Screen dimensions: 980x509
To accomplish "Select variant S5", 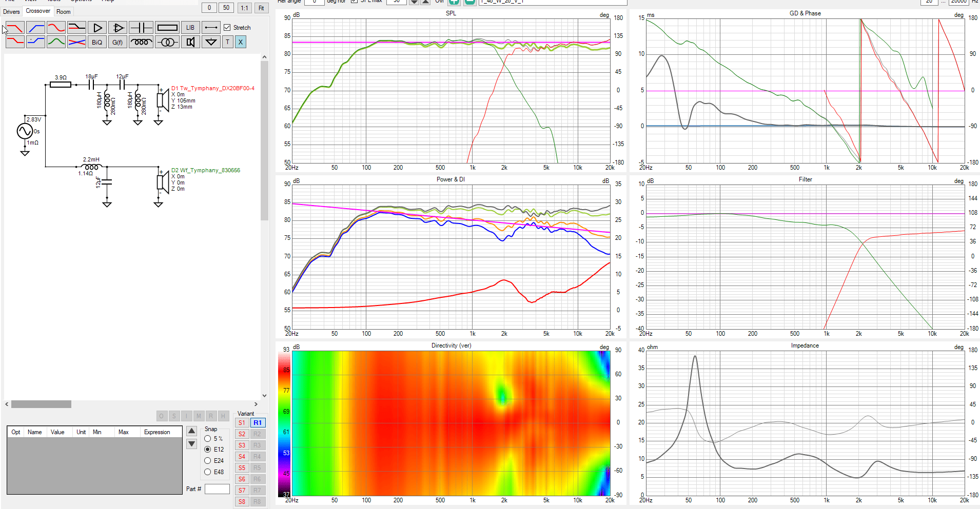I will click(242, 468).
